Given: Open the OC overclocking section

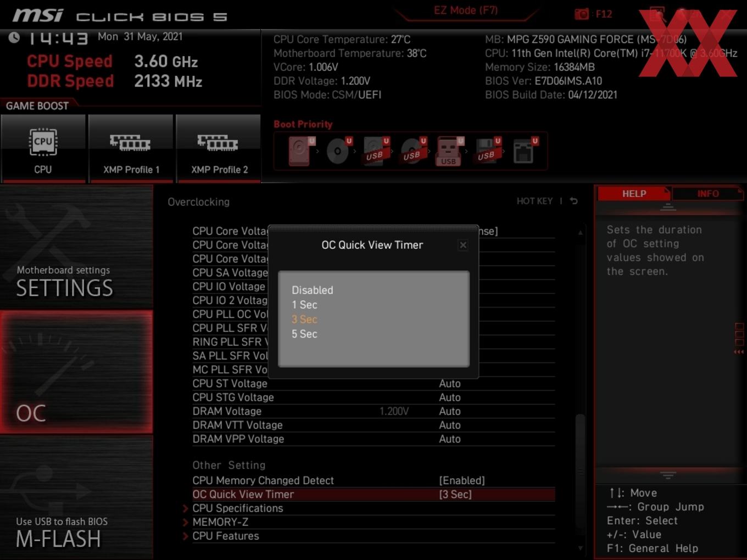Looking at the screenshot, I should 76,372.
